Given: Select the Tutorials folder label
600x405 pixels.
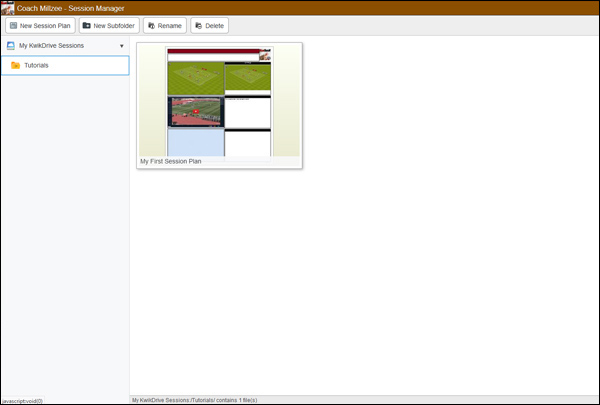Looking at the screenshot, I should click(x=36, y=66).
